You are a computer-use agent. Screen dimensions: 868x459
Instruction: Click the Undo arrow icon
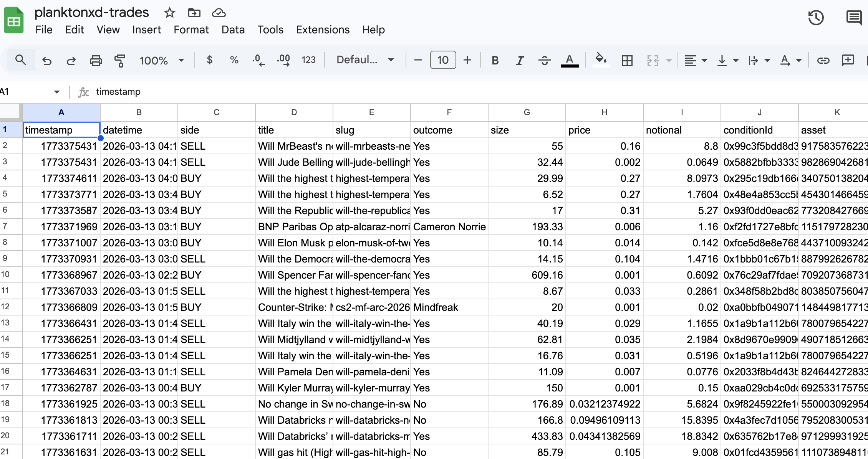point(47,60)
